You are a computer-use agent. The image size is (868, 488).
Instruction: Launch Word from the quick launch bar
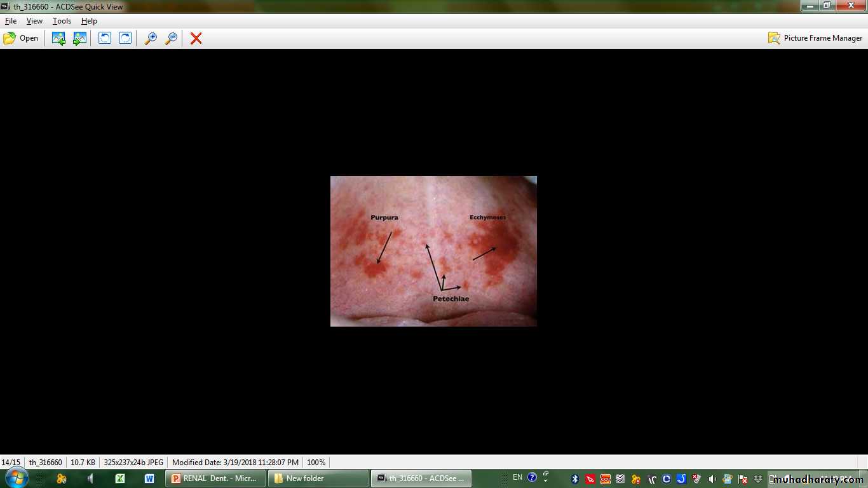pos(149,478)
